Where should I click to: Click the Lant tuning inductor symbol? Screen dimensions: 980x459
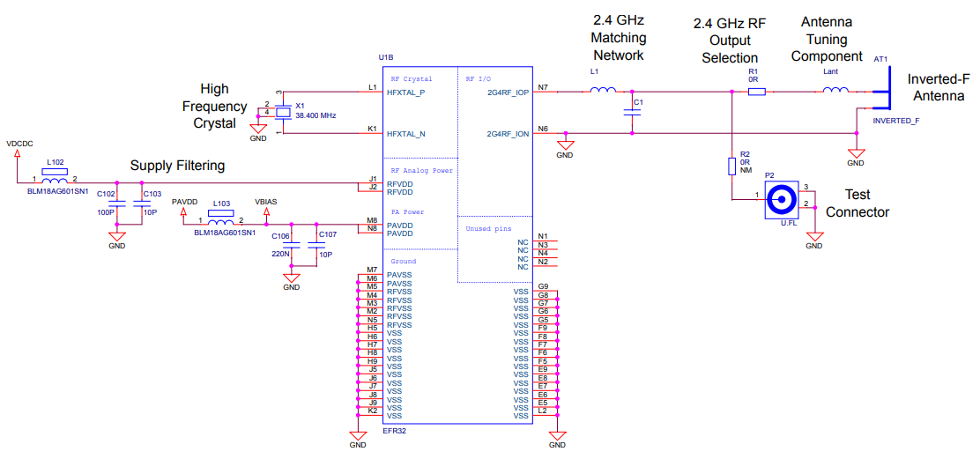(835, 90)
